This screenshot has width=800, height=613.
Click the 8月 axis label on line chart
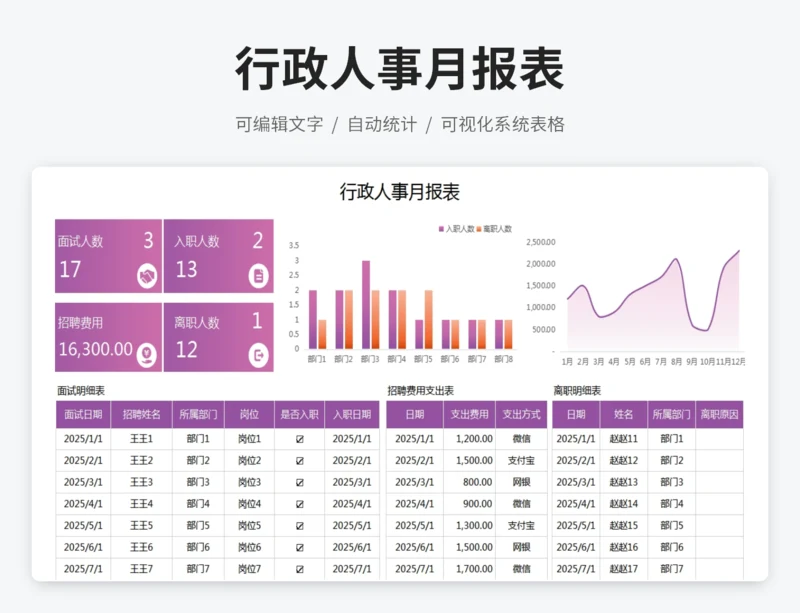[676, 362]
